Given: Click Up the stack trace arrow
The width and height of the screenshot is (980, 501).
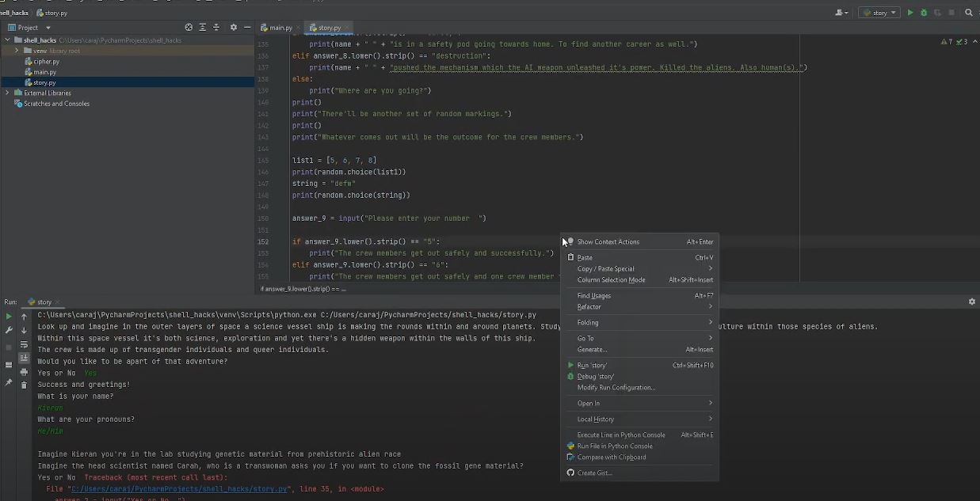Looking at the screenshot, I should click(x=24, y=317).
